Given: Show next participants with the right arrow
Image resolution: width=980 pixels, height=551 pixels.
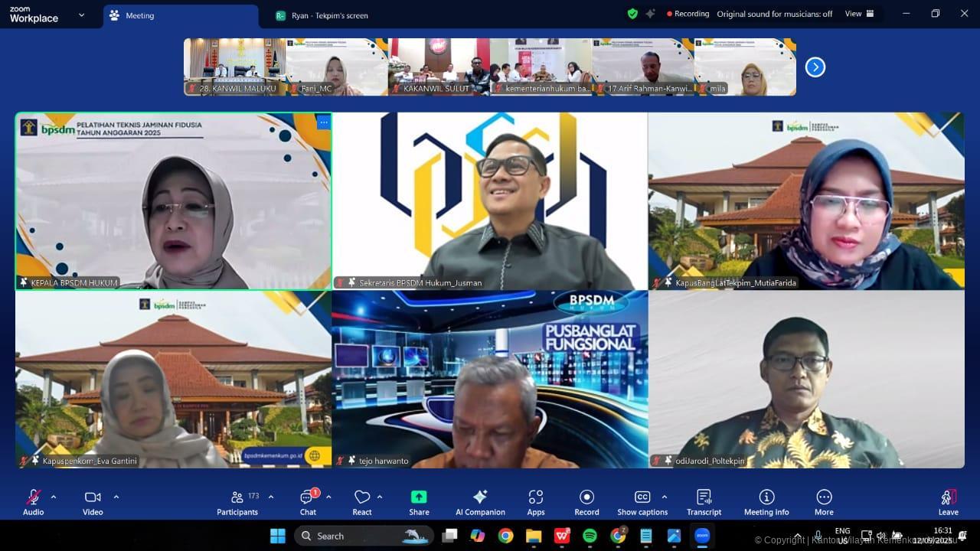Looking at the screenshot, I should (815, 67).
